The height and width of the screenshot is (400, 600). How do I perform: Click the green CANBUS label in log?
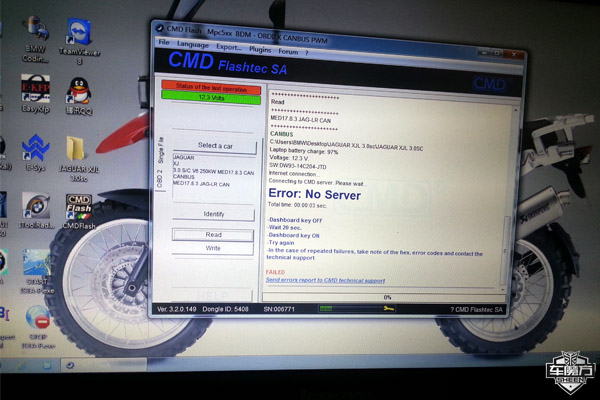(x=282, y=134)
